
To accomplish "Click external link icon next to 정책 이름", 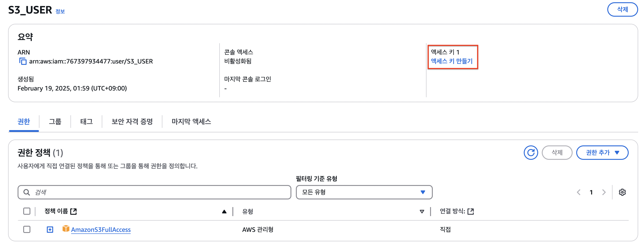I will 73,212.
